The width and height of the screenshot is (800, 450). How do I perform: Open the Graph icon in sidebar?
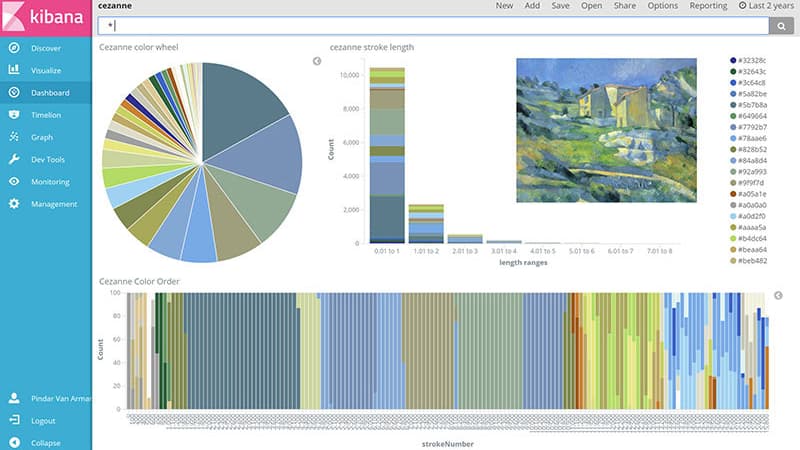[14, 137]
